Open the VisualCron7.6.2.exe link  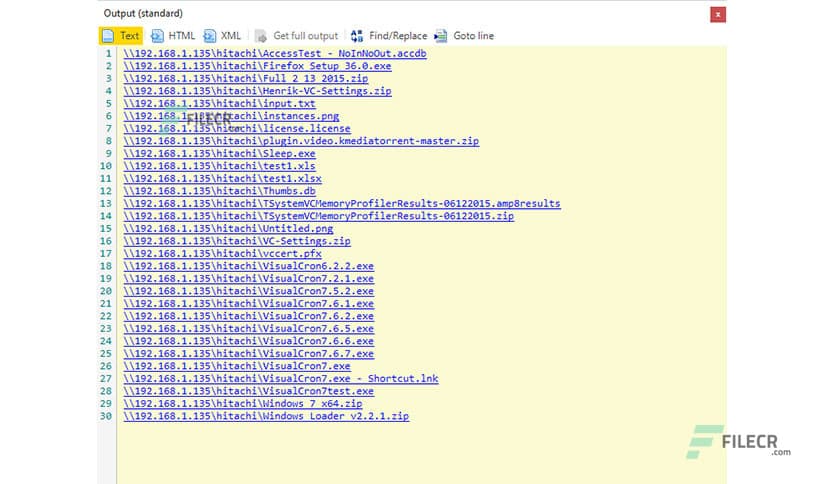(x=249, y=316)
